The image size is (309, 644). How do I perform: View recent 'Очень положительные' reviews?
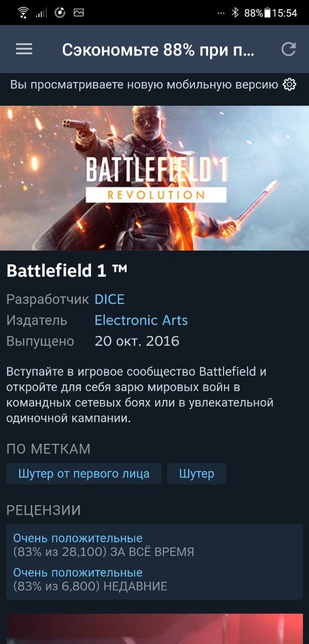(78, 573)
